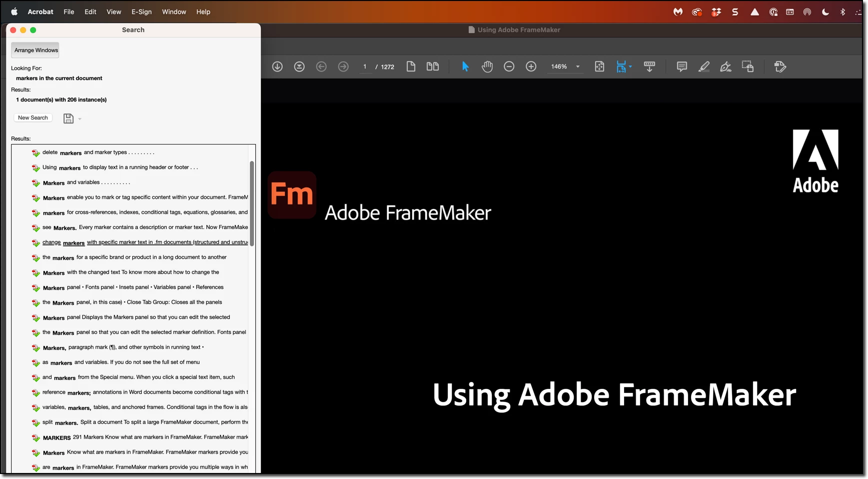
Task: Open result 'variables, markers, tables, and anchored frames'
Action: pyautogui.click(x=145, y=407)
